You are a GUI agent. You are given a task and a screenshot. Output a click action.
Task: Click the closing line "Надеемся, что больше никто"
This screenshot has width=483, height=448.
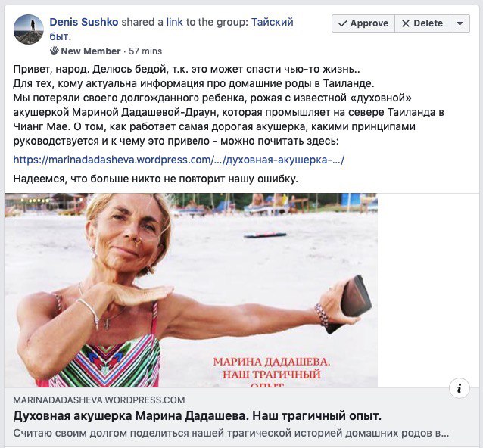pyautogui.click(x=155, y=179)
